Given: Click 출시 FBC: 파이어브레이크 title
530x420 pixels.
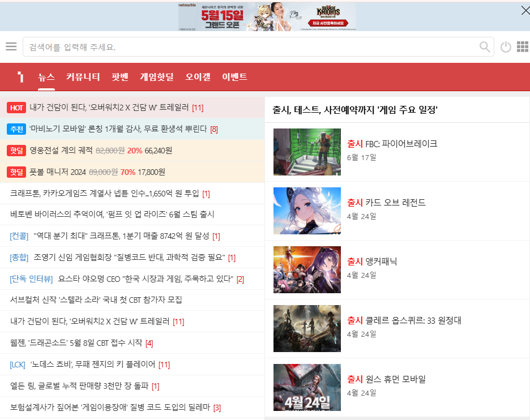Looking at the screenshot, I should 392,144.
